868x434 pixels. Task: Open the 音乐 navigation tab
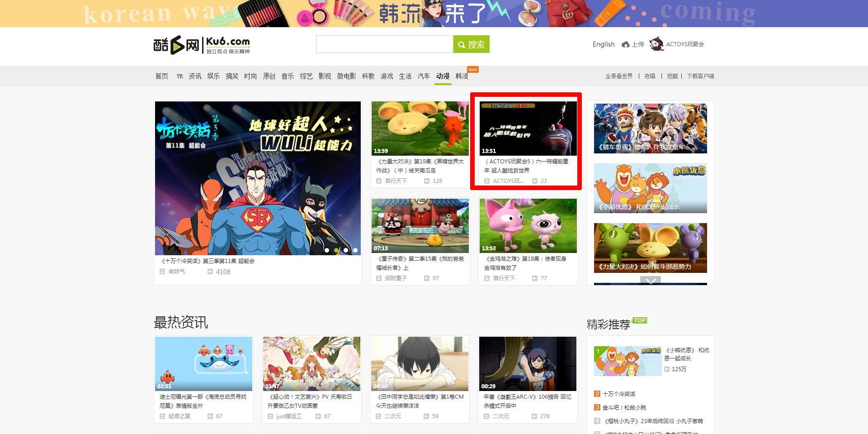(288, 76)
